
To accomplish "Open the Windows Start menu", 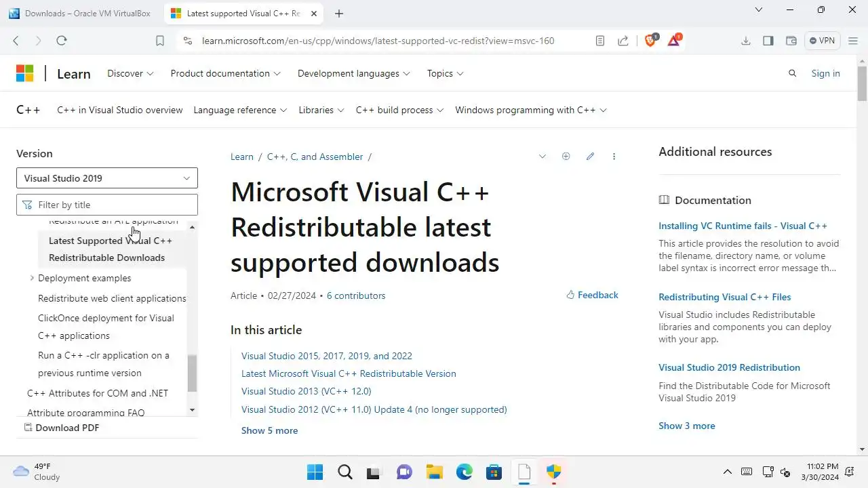I will tap(315, 472).
